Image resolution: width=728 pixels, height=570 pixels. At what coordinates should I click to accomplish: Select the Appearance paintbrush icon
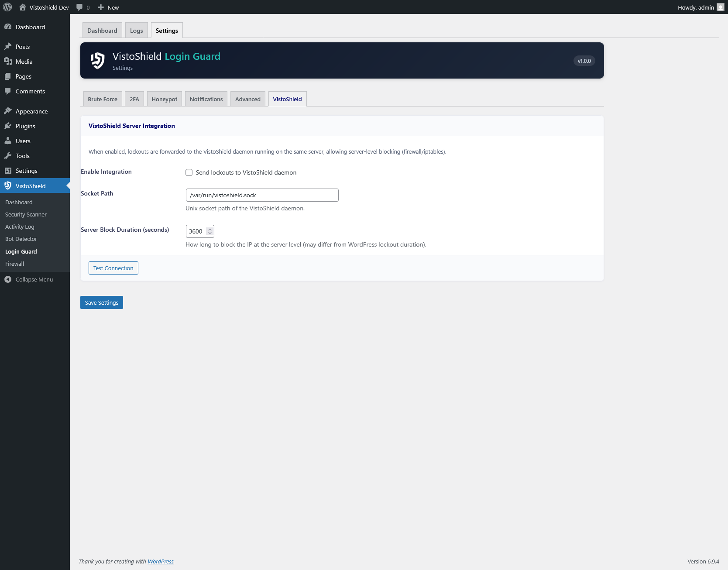click(8, 111)
